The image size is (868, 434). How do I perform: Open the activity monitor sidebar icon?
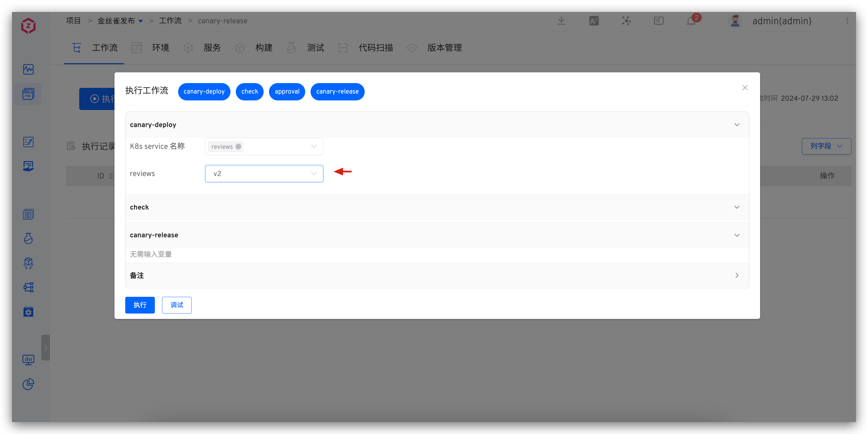(28, 69)
